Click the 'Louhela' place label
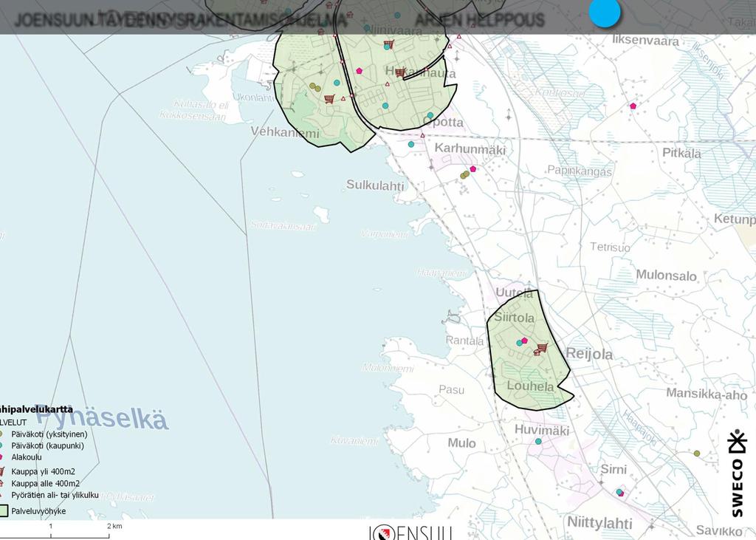756x540 pixels. point(530,386)
